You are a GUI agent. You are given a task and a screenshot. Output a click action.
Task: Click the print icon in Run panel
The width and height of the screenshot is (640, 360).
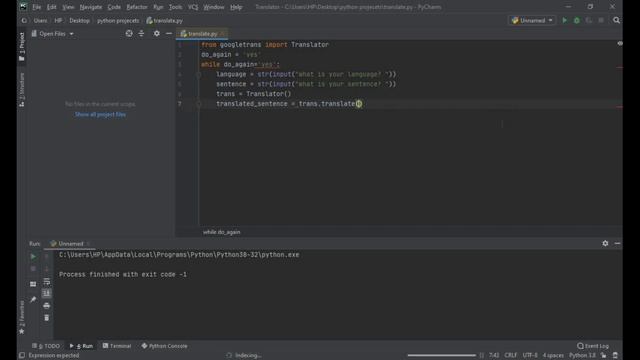[47, 306]
